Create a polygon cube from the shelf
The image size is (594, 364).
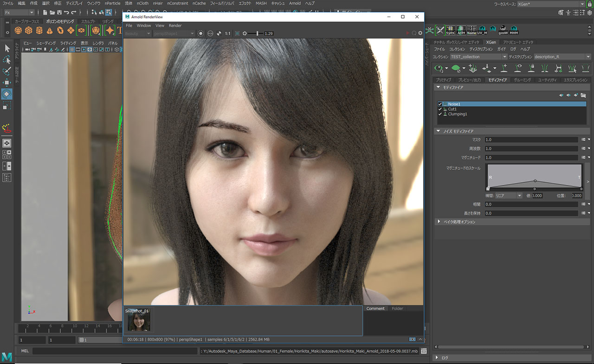click(29, 30)
